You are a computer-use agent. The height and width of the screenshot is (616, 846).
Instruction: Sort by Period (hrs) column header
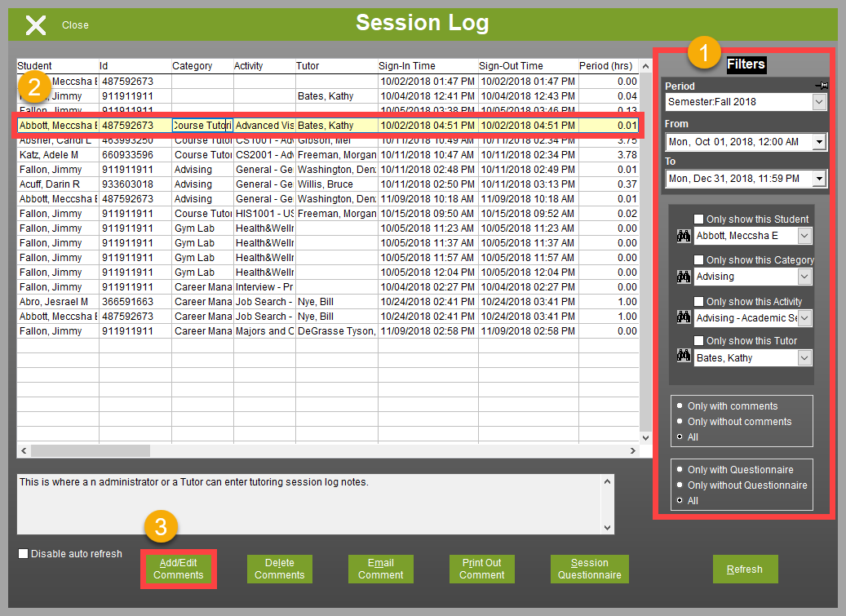609,66
